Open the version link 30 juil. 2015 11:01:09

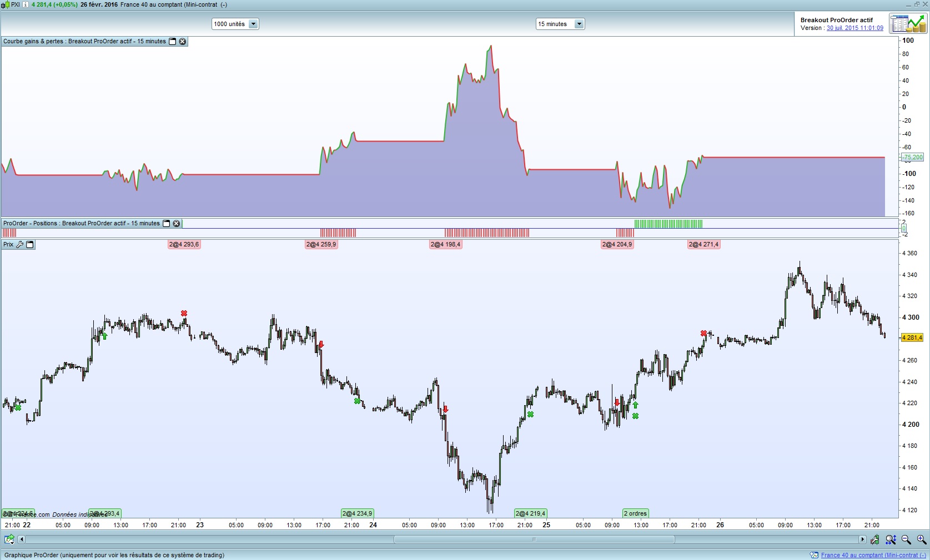tap(855, 28)
